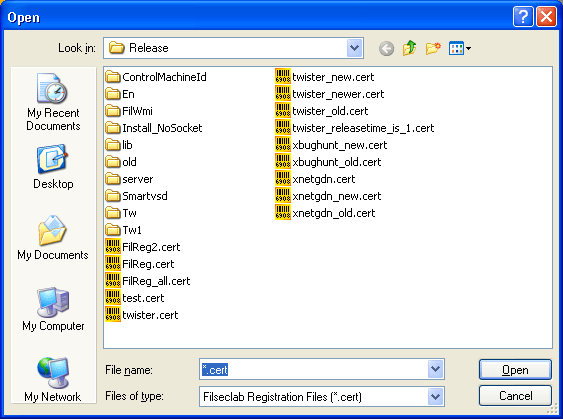Go to My Documents shortcut
563x419 pixels.
point(53,238)
